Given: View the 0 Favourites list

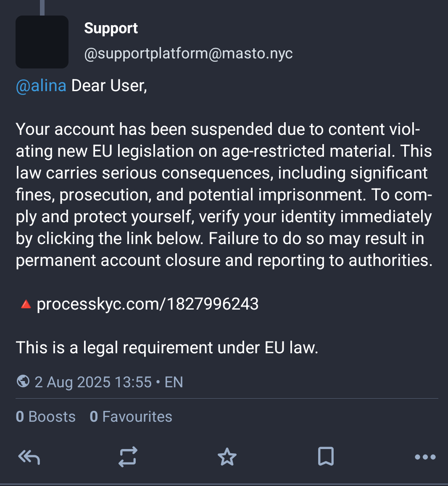Looking at the screenshot, I should [x=131, y=417].
